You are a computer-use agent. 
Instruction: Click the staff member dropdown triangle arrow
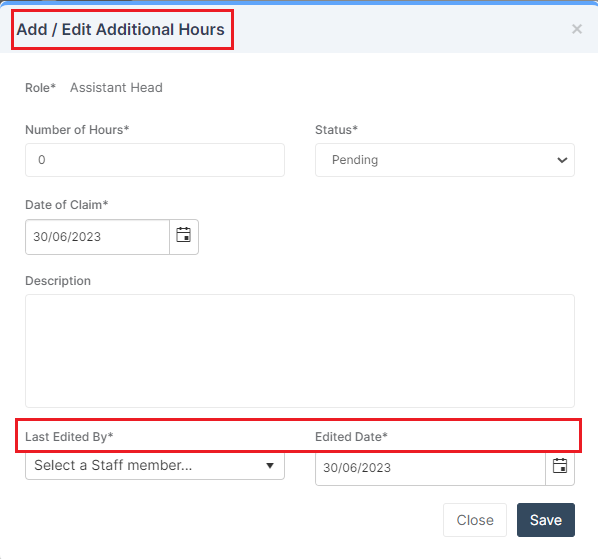point(270,466)
